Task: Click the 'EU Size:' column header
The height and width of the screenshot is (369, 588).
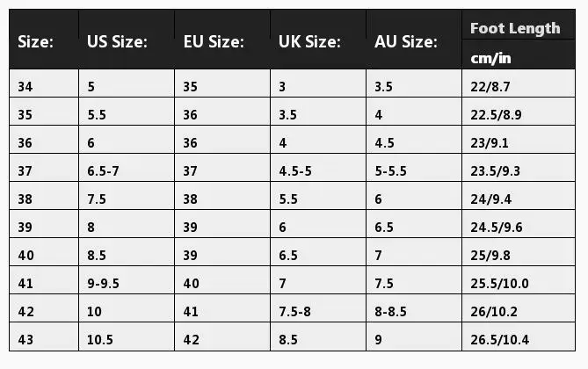Action: (x=214, y=42)
